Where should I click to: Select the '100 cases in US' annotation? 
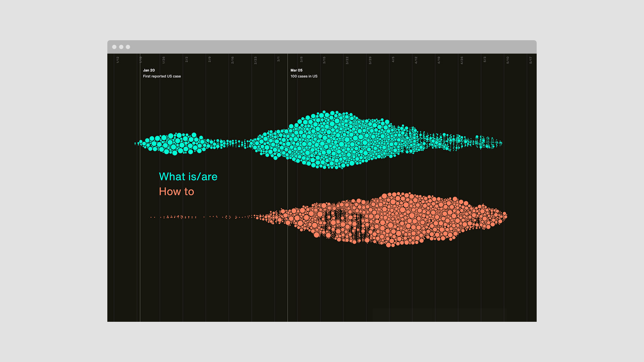[304, 76]
